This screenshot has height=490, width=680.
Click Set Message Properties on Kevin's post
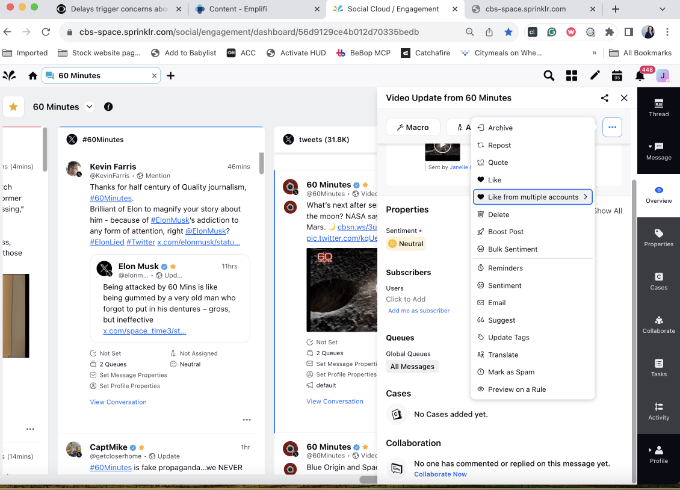pos(128,375)
